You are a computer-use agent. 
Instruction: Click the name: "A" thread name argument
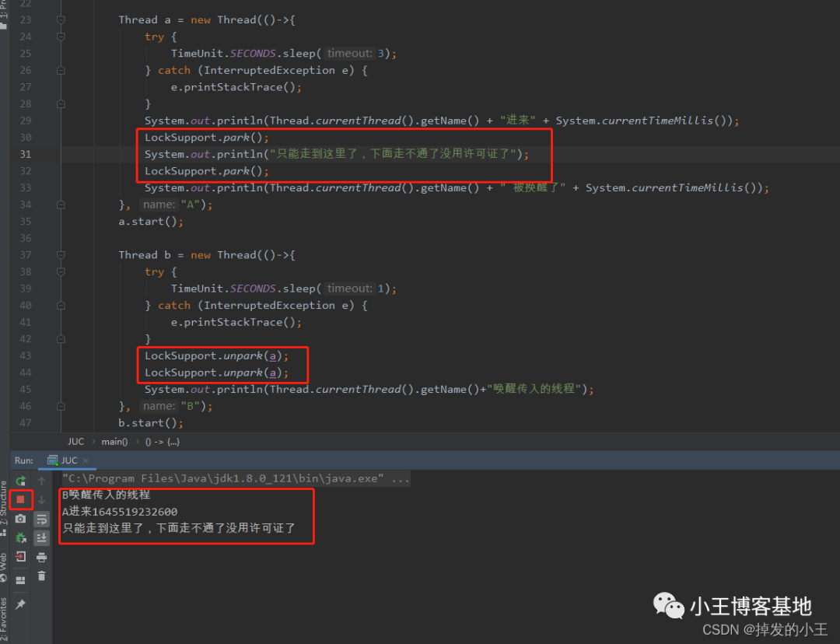[170, 205]
